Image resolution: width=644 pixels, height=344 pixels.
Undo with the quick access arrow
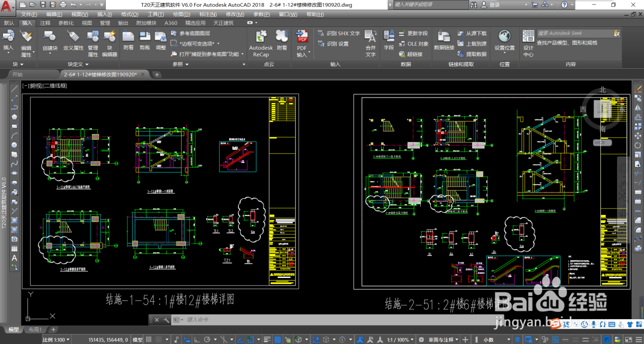point(73,5)
